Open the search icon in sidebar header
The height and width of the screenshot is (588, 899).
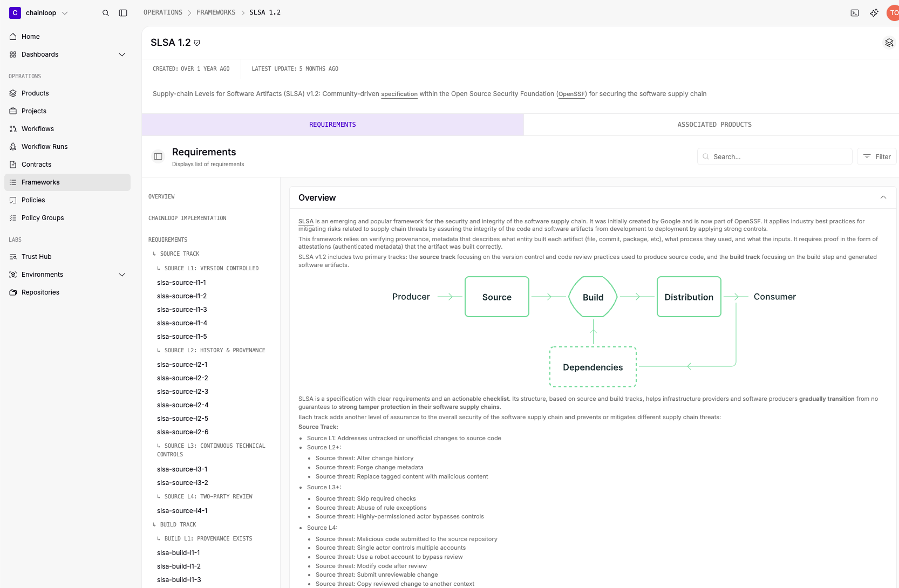(106, 13)
